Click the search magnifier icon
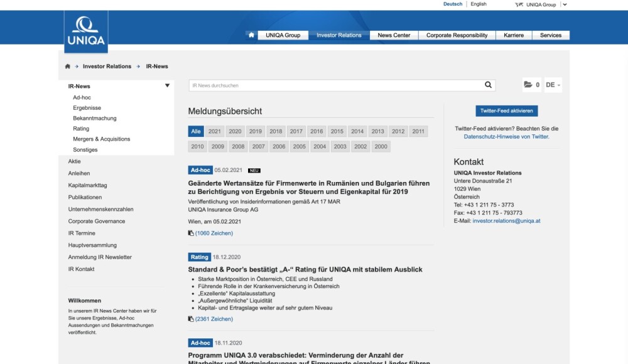The height and width of the screenshot is (364, 628). 488,85
